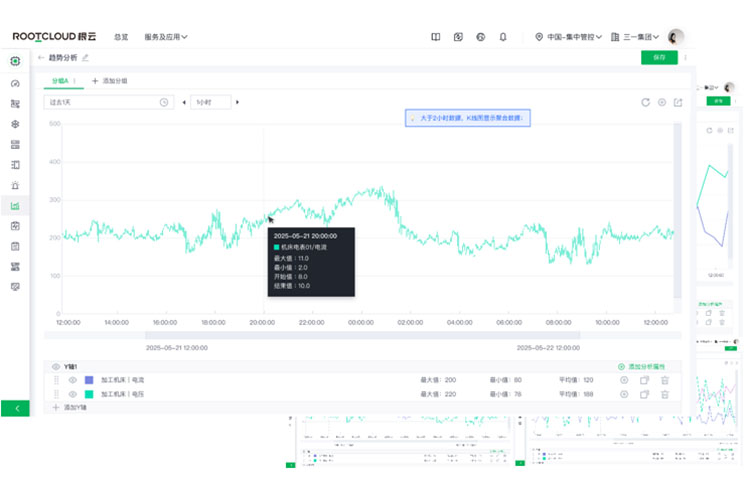Screen dimensions: 750x500
Task: Open the alarm icon in the left sidebar
Action: (15, 185)
